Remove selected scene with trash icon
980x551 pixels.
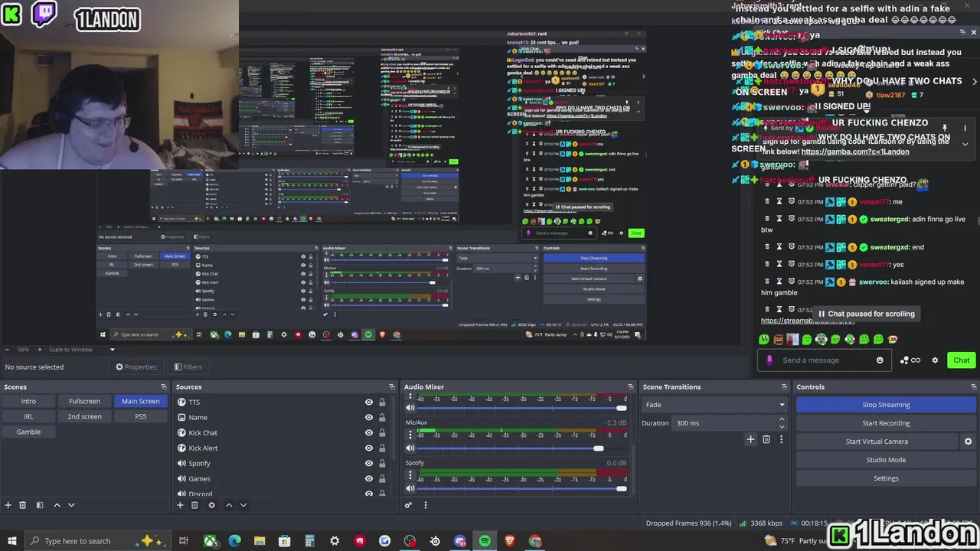click(23, 505)
